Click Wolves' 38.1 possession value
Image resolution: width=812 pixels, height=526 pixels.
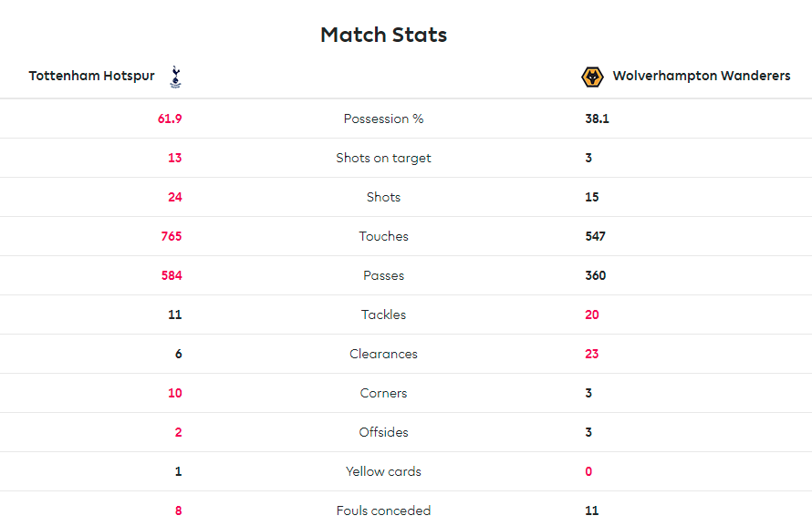(x=597, y=119)
